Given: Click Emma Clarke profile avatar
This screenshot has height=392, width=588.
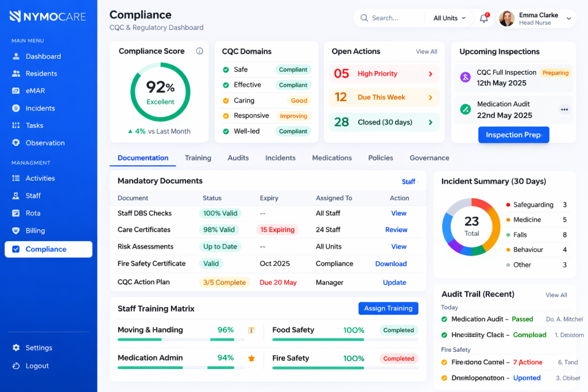Looking at the screenshot, I should click(x=506, y=18).
